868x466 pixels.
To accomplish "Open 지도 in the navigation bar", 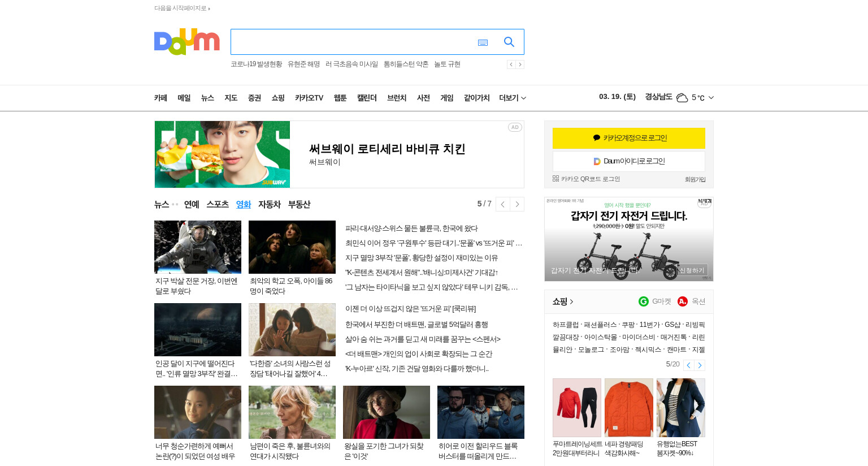I will pos(231,98).
